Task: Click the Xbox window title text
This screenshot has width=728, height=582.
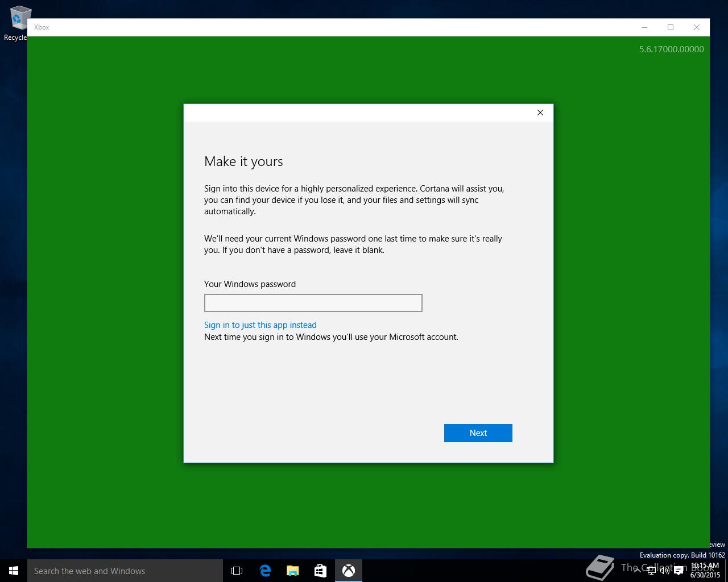Action: (42, 27)
